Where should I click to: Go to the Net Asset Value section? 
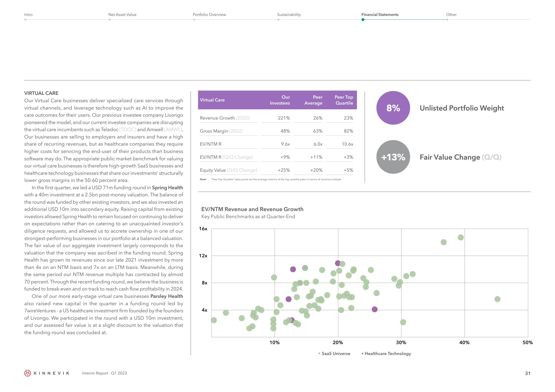122,14
